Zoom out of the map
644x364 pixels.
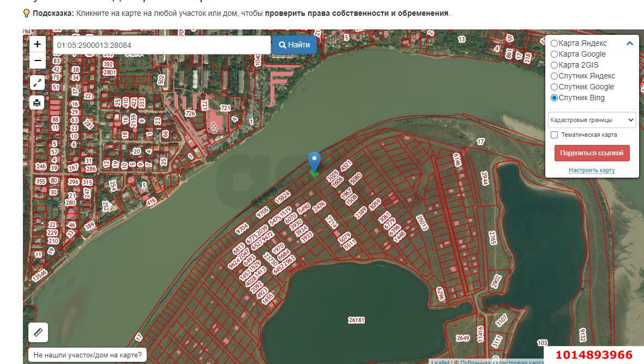coord(37,60)
